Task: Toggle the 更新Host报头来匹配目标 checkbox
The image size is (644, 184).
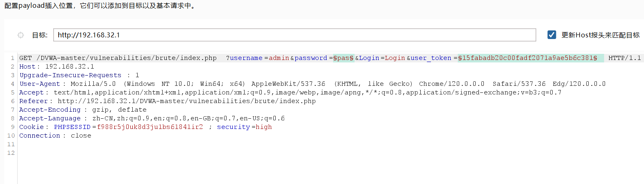Action: pyautogui.click(x=551, y=35)
